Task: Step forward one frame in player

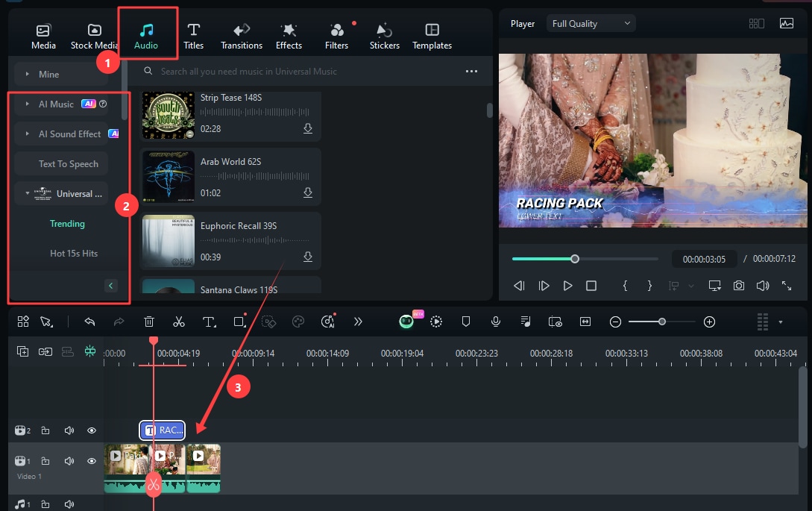Action: [544, 286]
